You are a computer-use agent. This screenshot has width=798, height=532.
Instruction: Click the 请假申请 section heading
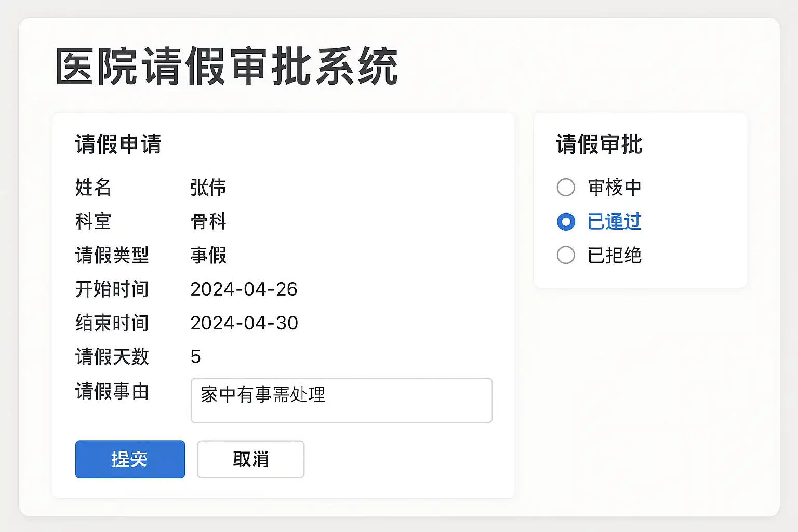(x=118, y=144)
